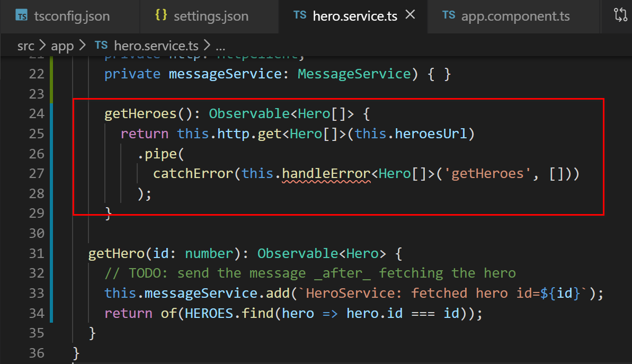The height and width of the screenshot is (364, 632).
Task: Close the hero.service.ts tab
Action: (x=410, y=15)
